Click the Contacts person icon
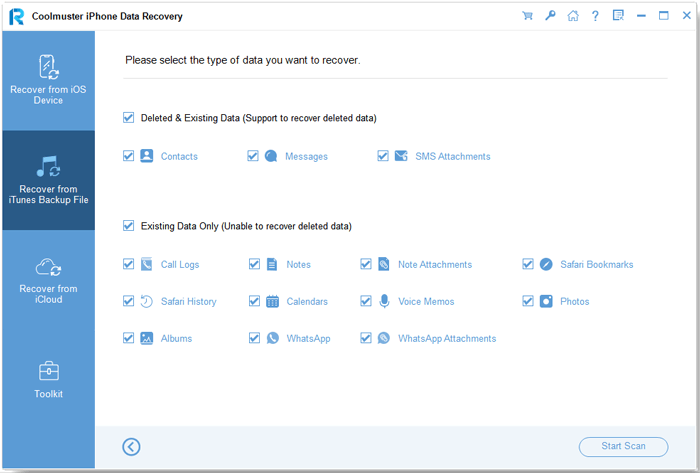This screenshot has width=700, height=473. coord(147,156)
